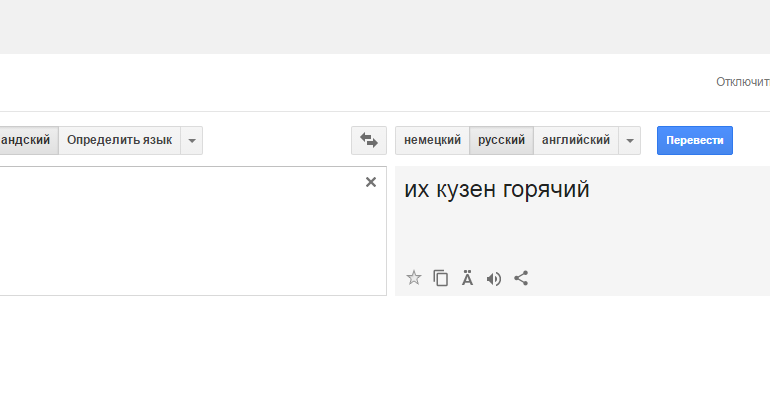This screenshot has height=404, width=770.
Task: Share the translation result
Action: point(521,279)
